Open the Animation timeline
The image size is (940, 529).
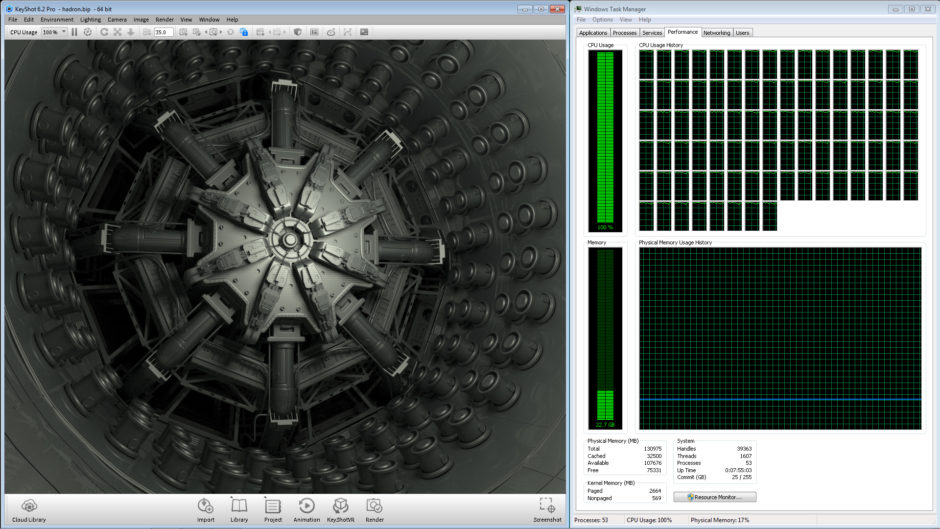(x=307, y=509)
